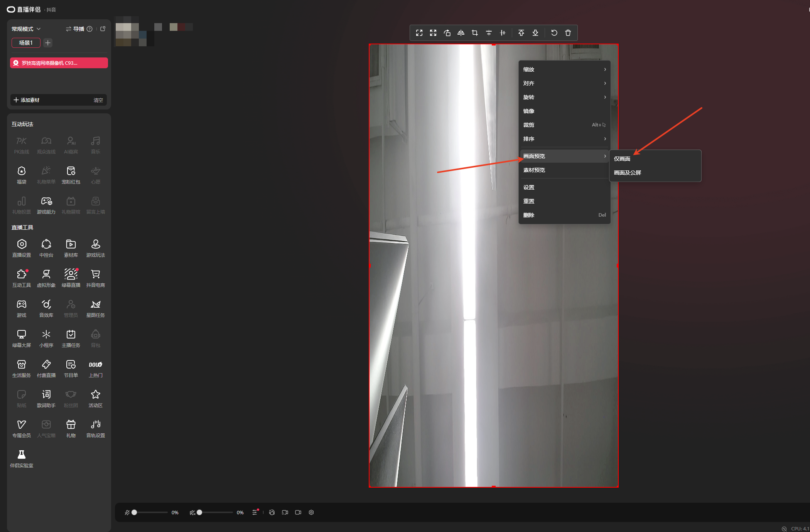Open the 音效库 sound effects library

coord(46,308)
